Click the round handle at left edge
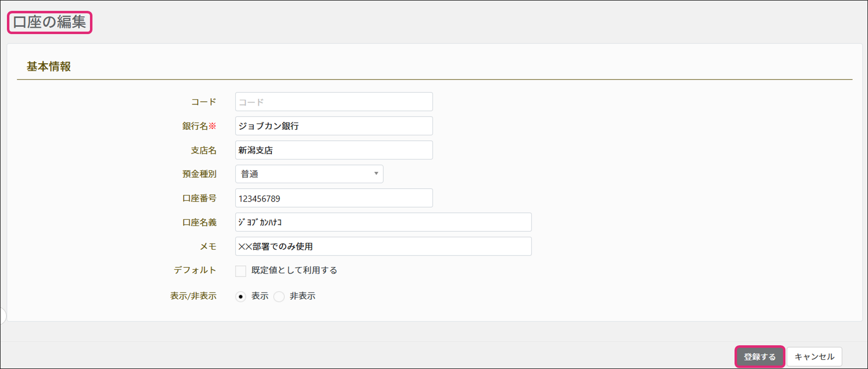Viewport: 868px width, 369px height. (x=2, y=315)
